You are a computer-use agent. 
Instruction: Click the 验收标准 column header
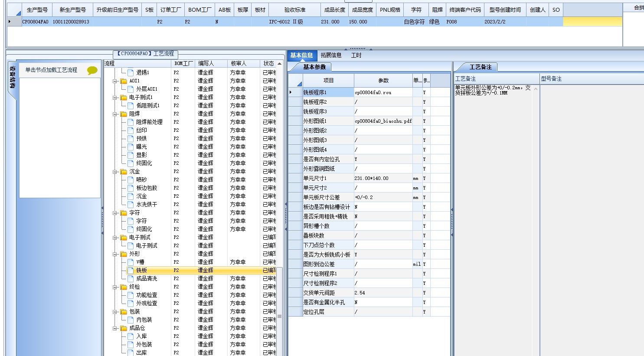pos(294,10)
